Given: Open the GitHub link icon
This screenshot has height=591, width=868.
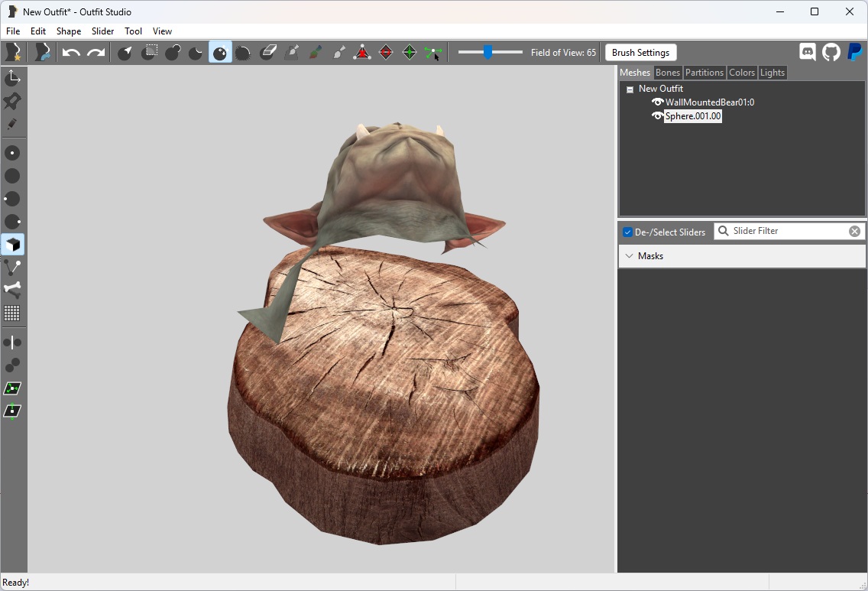Looking at the screenshot, I should 831,52.
